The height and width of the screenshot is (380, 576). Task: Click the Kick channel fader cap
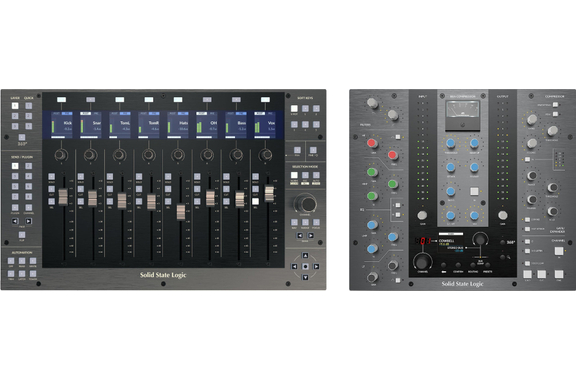63,197
